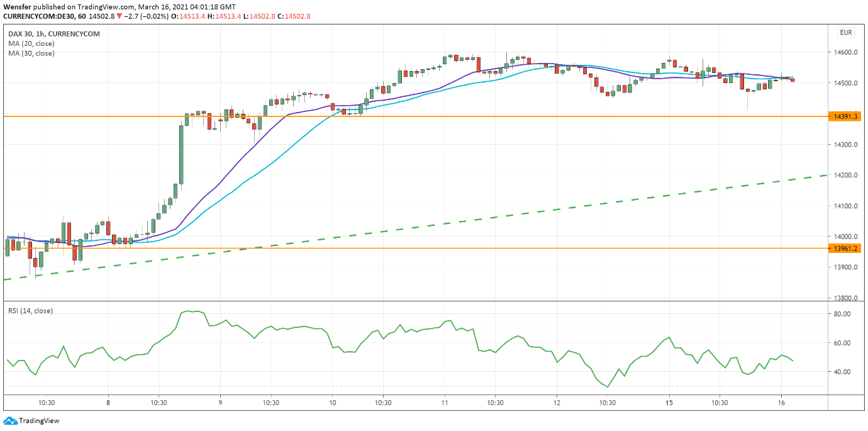Click date 15 on the time axis

pos(669,403)
